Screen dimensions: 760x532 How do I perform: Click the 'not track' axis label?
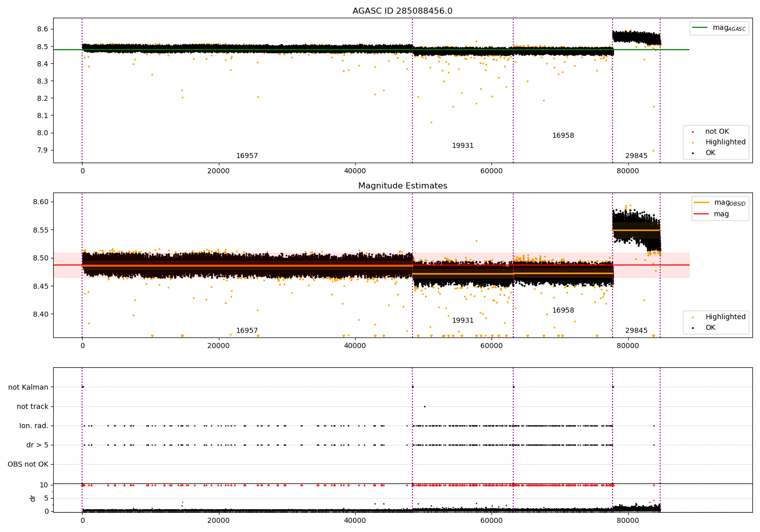click(x=32, y=406)
